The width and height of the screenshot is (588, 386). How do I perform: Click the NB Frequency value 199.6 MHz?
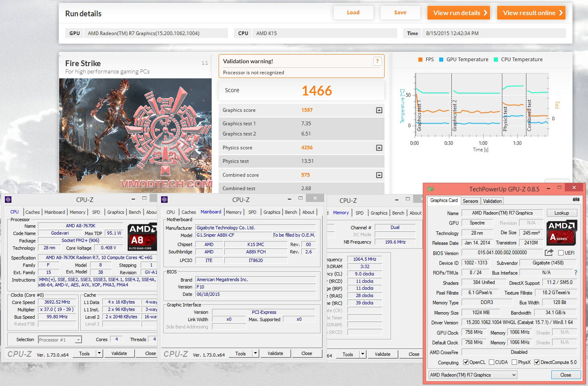click(395, 242)
